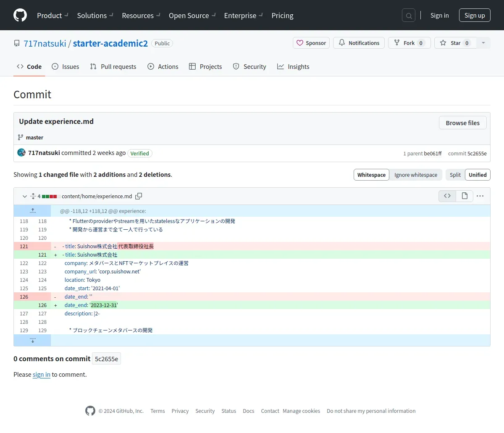Expand the Product menu
The image size is (504, 433).
click(52, 16)
